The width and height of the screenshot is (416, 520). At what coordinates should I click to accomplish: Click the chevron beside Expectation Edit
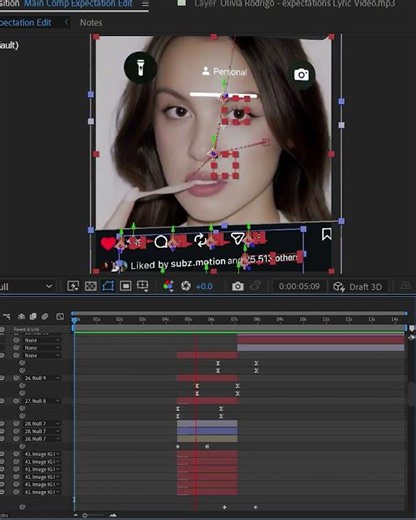tap(66, 22)
